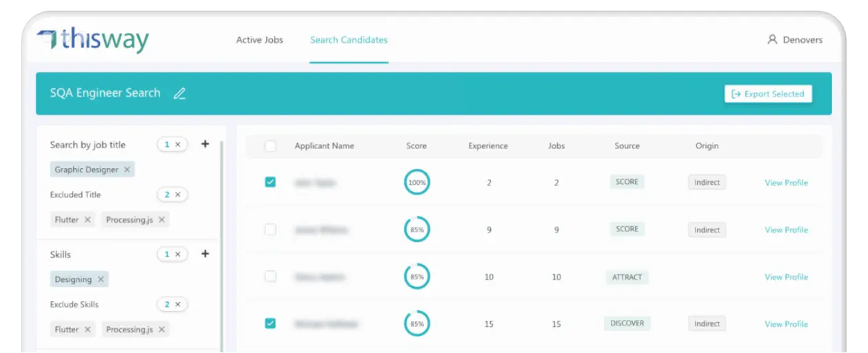Screen dimensions: 868x353
Task: Click Indirect origin in the 100% row
Action: pyautogui.click(x=707, y=183)
